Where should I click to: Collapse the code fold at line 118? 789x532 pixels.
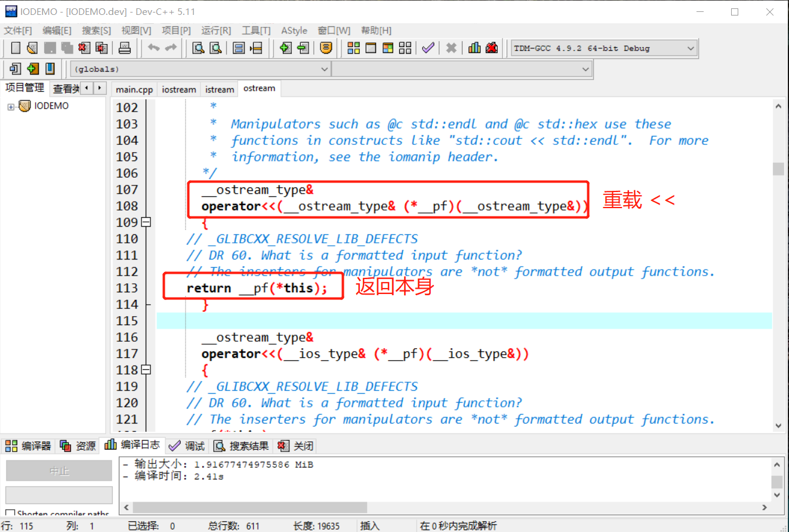point(146,370)
